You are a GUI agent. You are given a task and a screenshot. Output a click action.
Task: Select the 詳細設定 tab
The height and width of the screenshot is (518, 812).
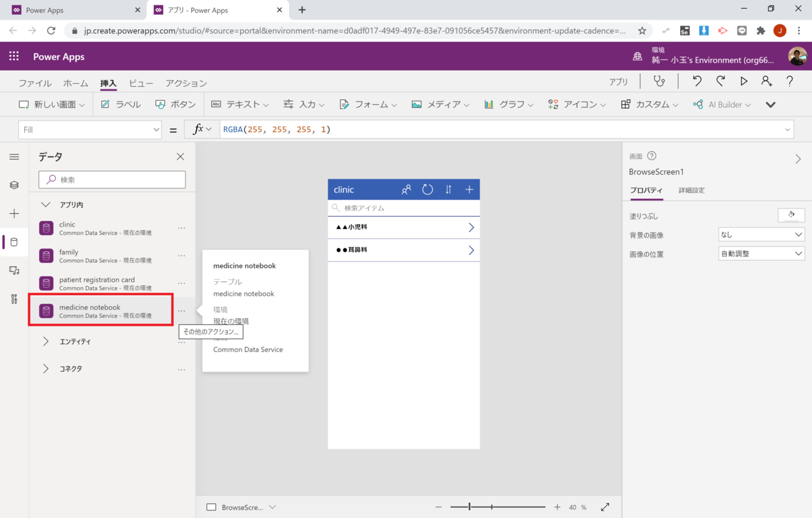(x=692, y=190)
